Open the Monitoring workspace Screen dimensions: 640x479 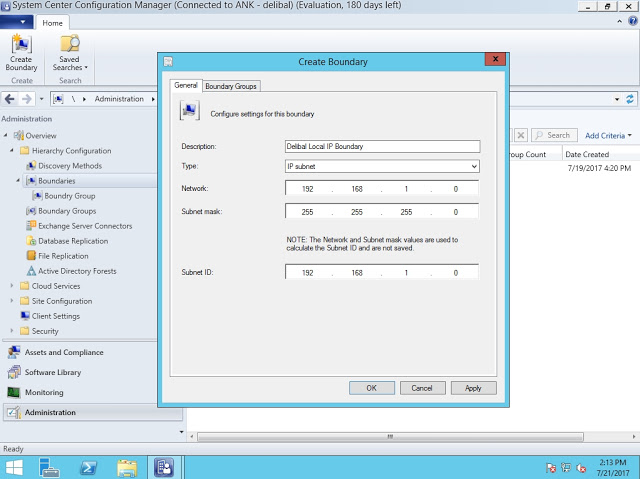click(44, 392)
